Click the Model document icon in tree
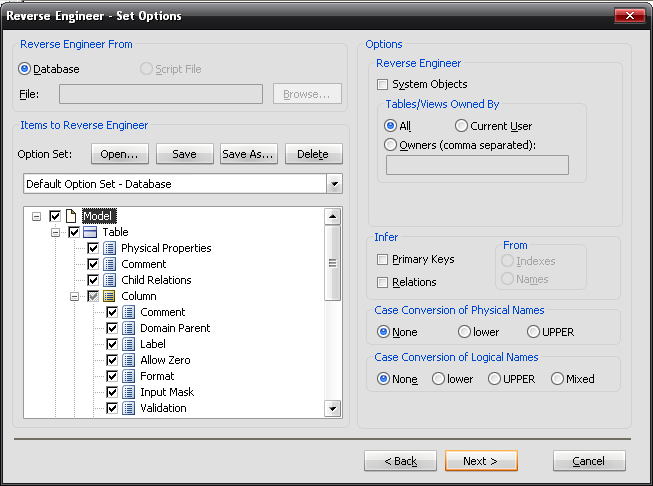The image size is (653, 486). [71, 216]
